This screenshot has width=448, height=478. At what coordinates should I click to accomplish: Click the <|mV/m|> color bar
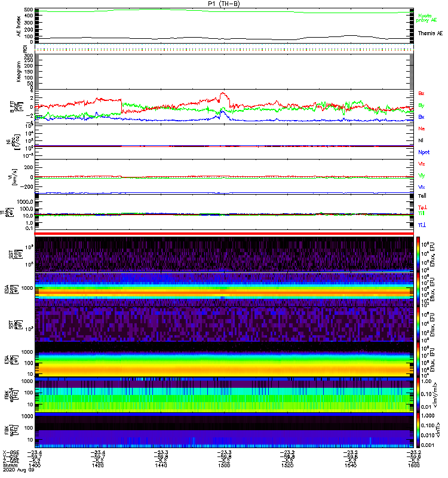418,395
